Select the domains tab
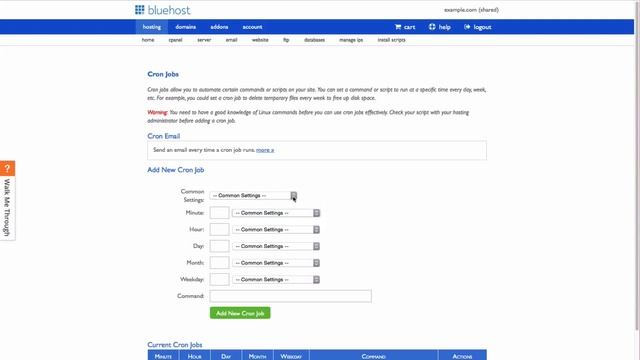 pyautogui.click(x=186, y=27)
